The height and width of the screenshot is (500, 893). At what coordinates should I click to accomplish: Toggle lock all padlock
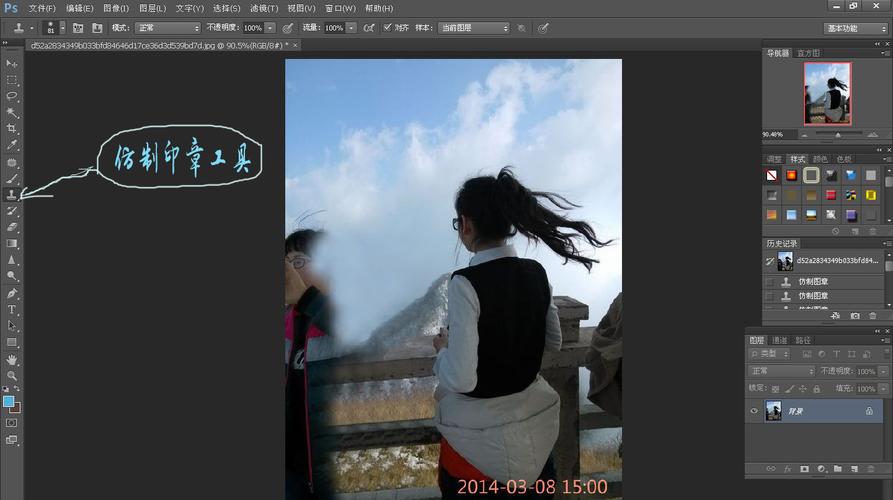click(817, 389)
